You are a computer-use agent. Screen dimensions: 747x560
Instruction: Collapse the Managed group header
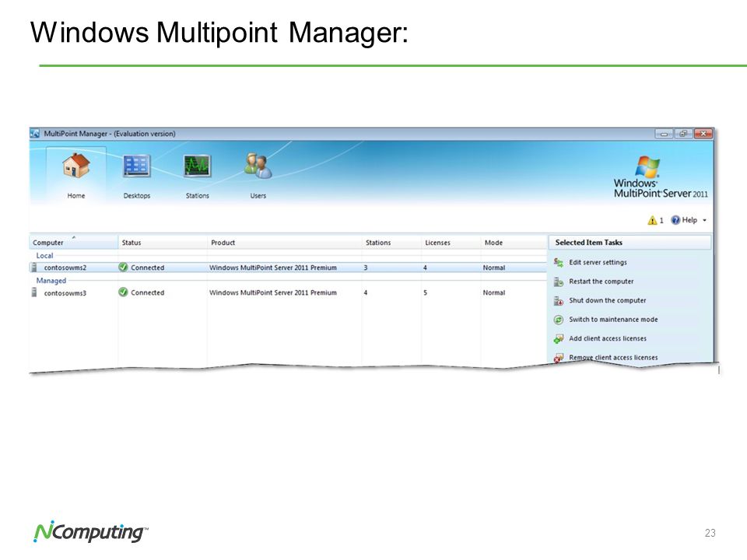pos(51,281)
